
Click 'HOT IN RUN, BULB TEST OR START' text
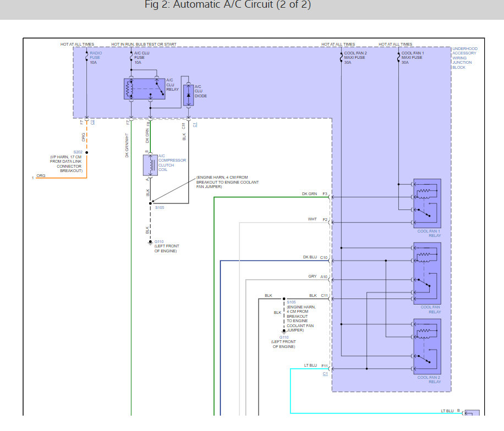144,45
